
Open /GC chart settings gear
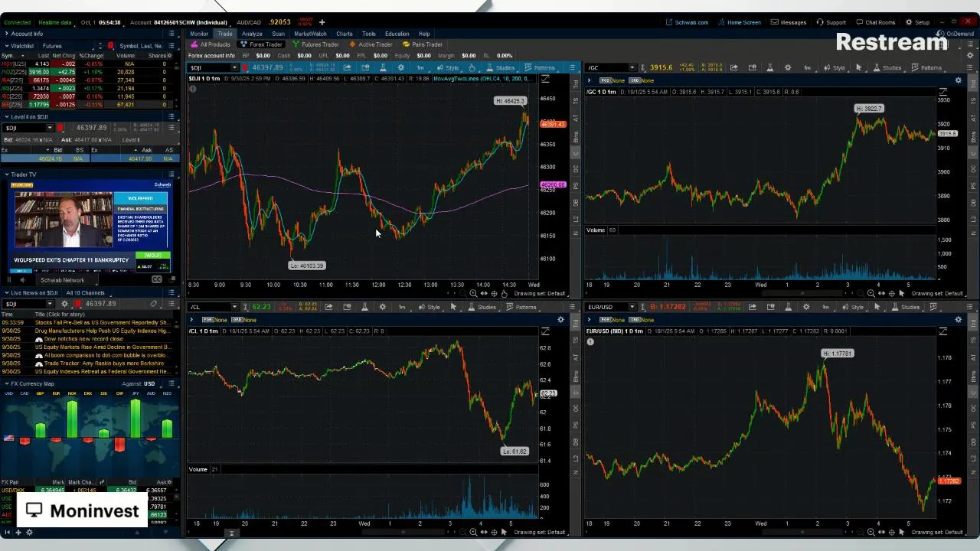pyautogui.click(x=788, y=68)
